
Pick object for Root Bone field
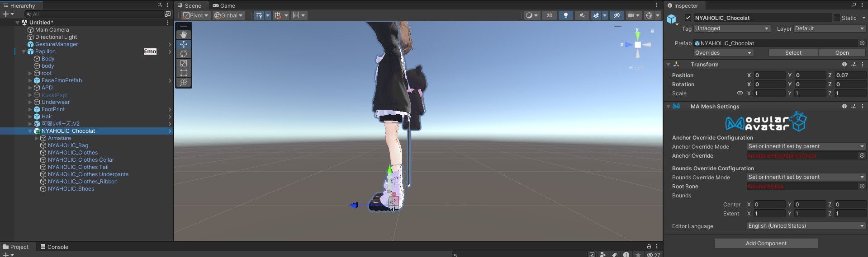click(862, 186)
